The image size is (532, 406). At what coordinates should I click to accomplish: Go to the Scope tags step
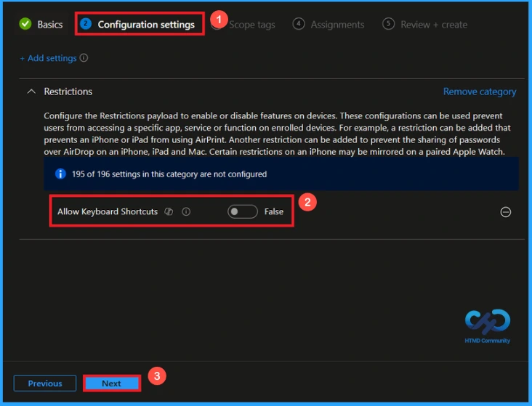251,25
